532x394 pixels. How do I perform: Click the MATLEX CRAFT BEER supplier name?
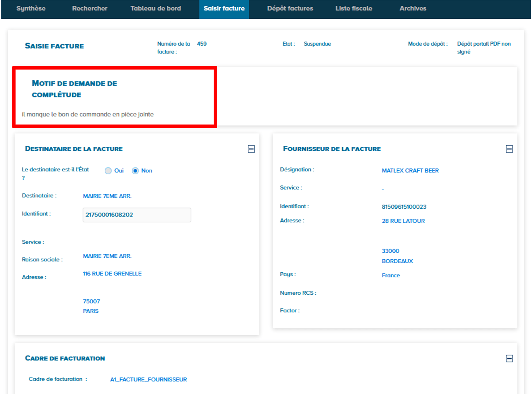410,171
